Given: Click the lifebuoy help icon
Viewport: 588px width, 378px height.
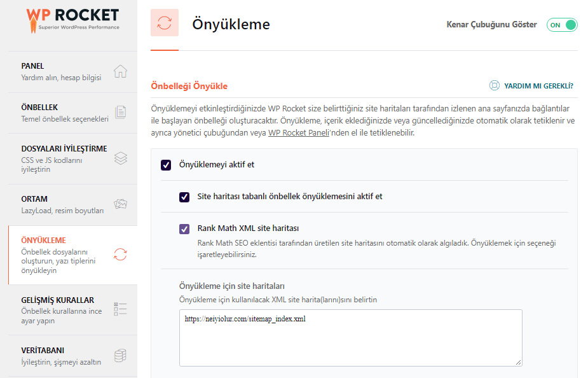Looking at the screenshot, I should point(495,85).
